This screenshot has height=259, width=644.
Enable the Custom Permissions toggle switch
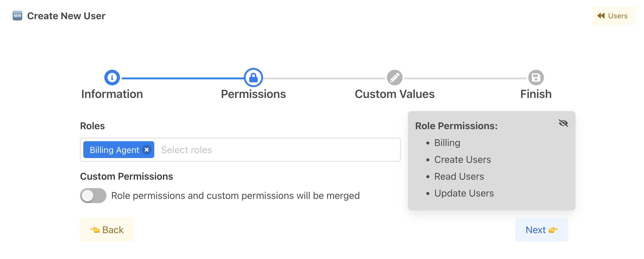point(93,196)
